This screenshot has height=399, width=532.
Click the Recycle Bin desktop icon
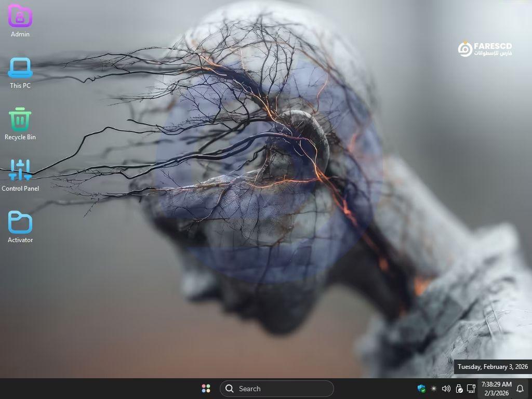point(20,119)
